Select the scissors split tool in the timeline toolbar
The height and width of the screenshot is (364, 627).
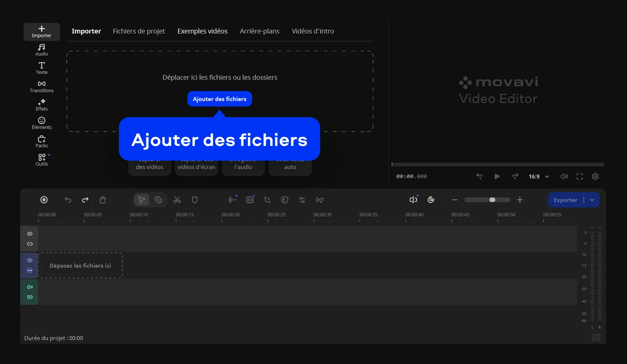(x=177, y=199)
